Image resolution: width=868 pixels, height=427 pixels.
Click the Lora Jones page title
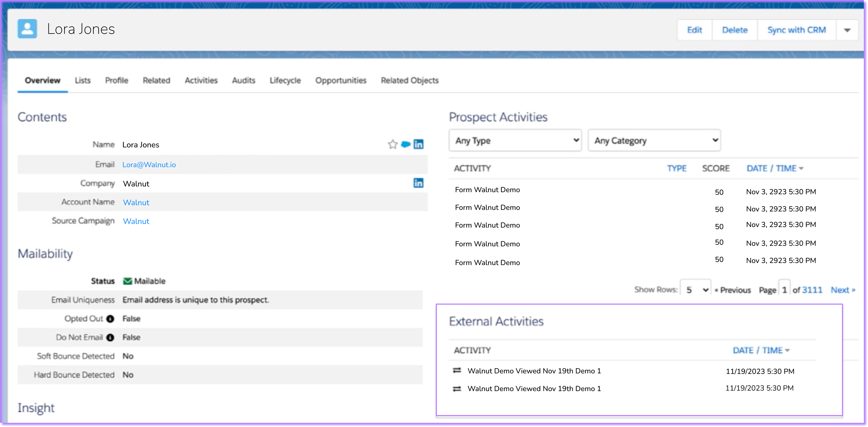[x=81, y=29]
